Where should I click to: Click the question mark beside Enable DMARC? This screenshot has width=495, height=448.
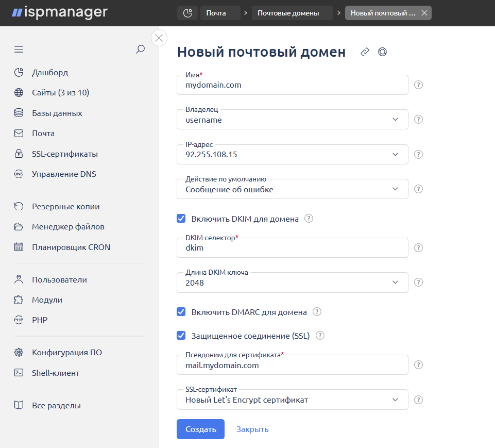click(317, 312)
